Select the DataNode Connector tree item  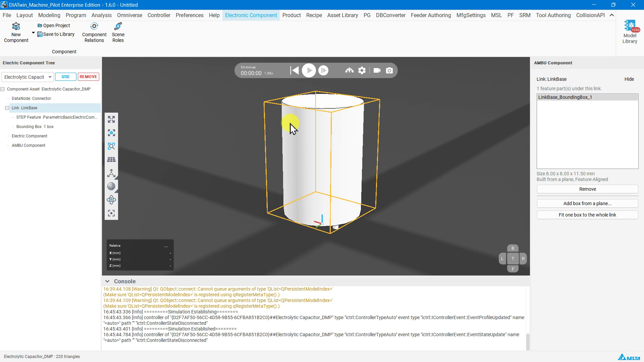coord(31,99)
